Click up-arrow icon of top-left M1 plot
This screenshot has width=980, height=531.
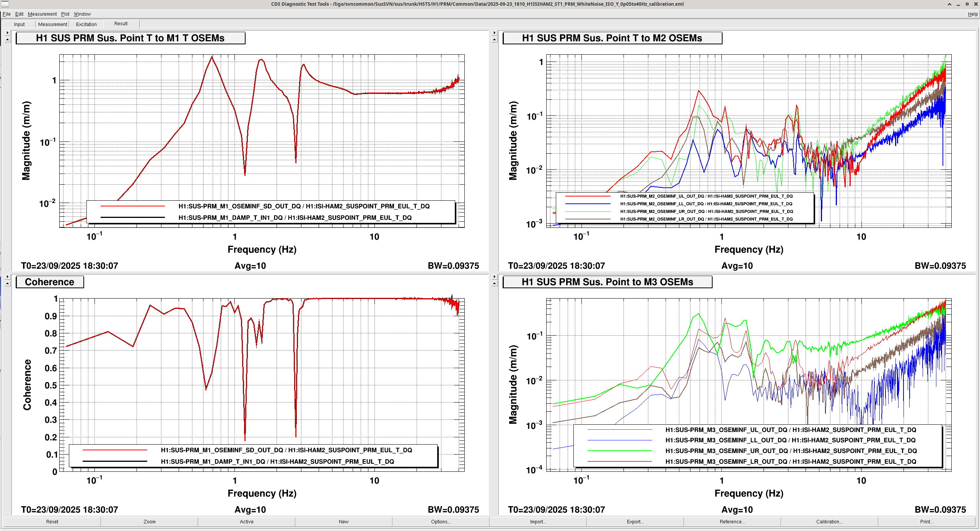7,39
